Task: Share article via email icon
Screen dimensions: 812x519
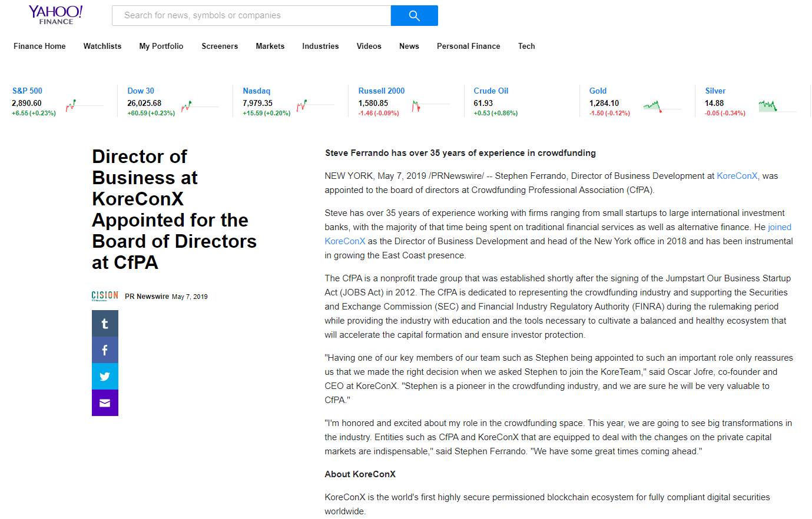Action: point(105,403)
